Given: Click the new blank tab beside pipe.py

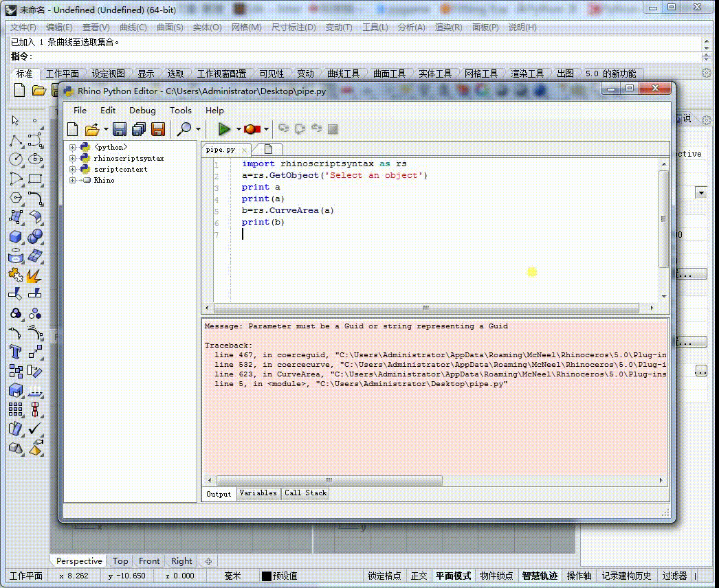Looking at the screenshot, I should click(268, 149).
